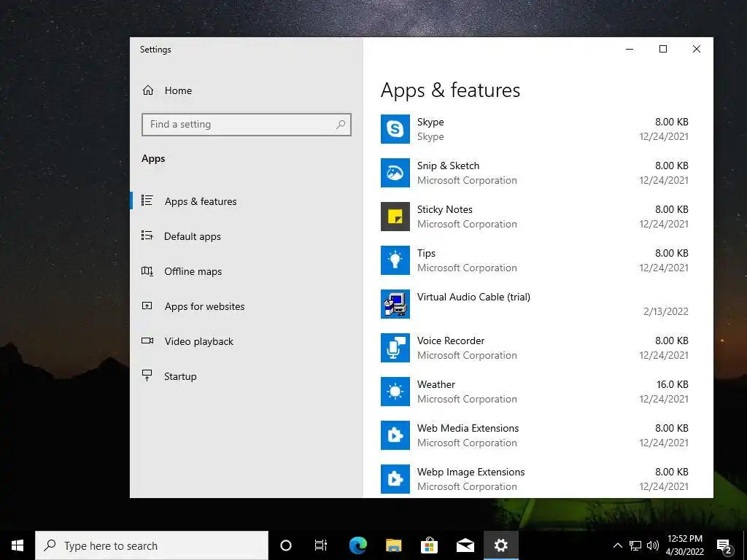Select the Snip & Sketch entry name
The image size is (747, 560).
pyautogui.click(x=449, y=166)
